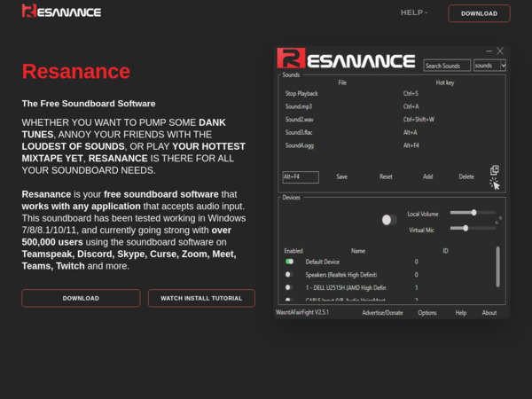Toggle the large switch left of Local Volume
532x399 pixels.
[x=388, y=220]
